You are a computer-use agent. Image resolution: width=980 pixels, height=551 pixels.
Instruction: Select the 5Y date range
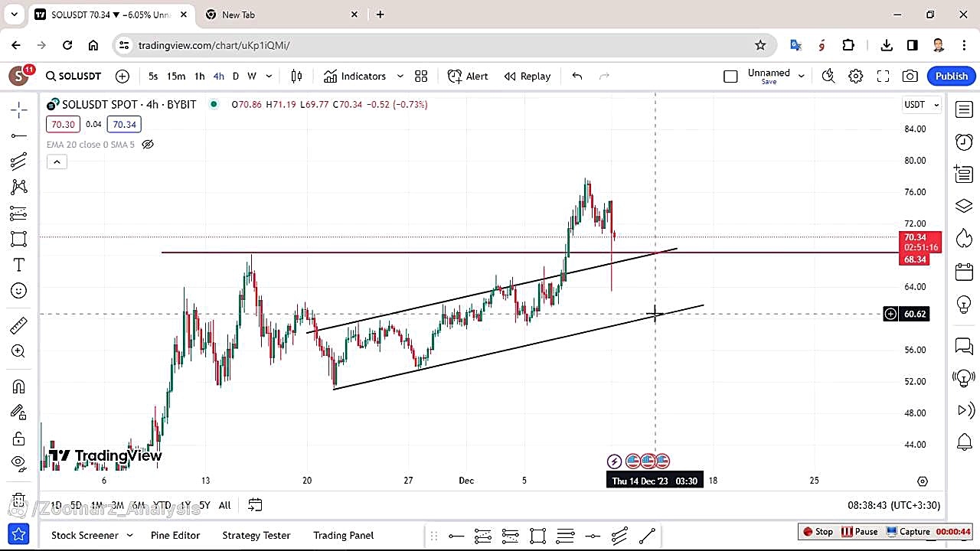click(x=204, y=505)
